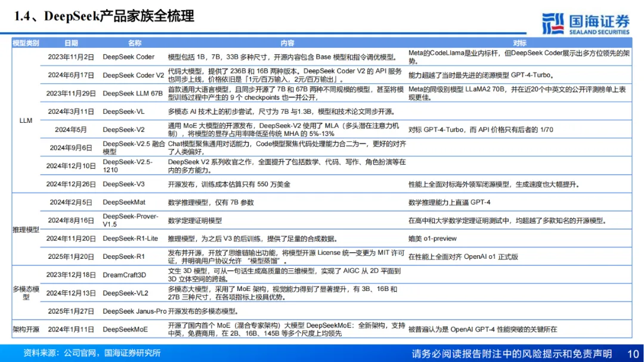Select the 'LLM' category cell
Viewport: 644px width, 362px height.
click(26, 120)
